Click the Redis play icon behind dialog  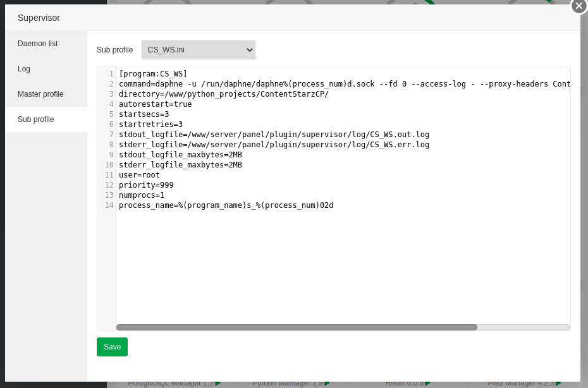coord(427,383)
